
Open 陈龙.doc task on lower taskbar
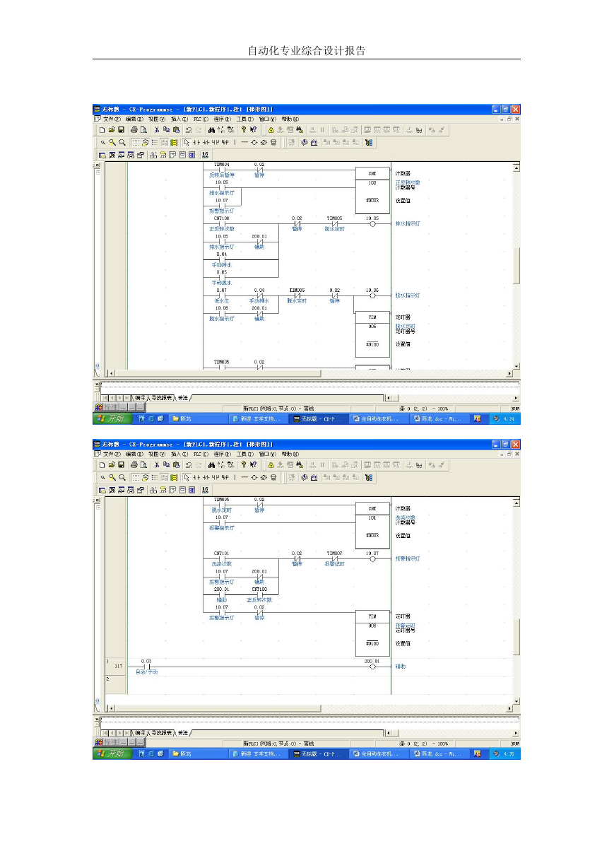[439, 753]
